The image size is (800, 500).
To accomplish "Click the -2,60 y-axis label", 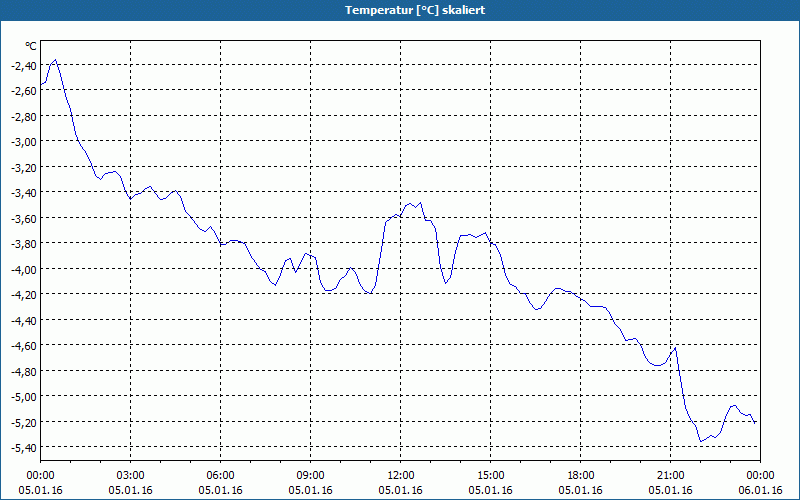I will 23,90.
